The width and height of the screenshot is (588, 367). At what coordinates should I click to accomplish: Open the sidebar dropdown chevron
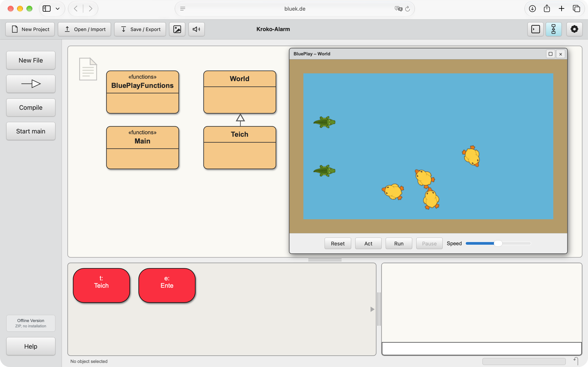pos(57,9)
